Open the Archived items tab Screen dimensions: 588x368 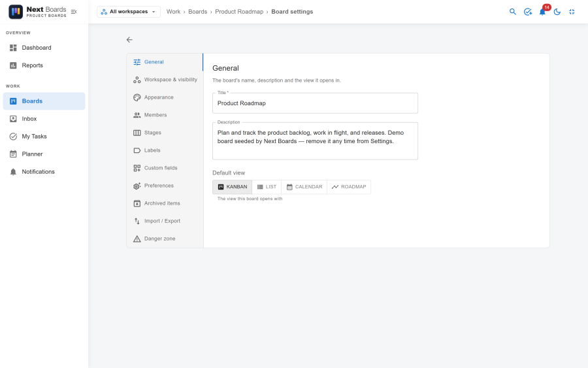tap(165, 203)
